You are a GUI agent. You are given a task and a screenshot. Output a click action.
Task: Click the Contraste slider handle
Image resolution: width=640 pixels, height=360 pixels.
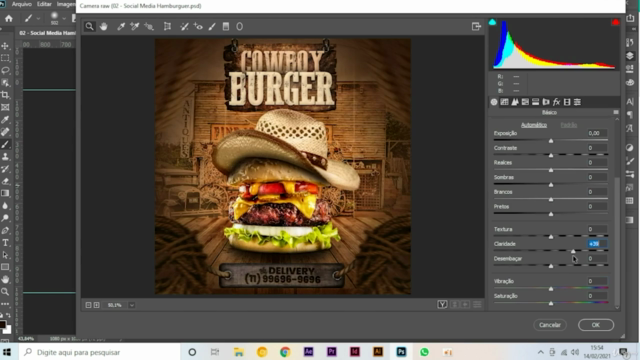(551, 156)
